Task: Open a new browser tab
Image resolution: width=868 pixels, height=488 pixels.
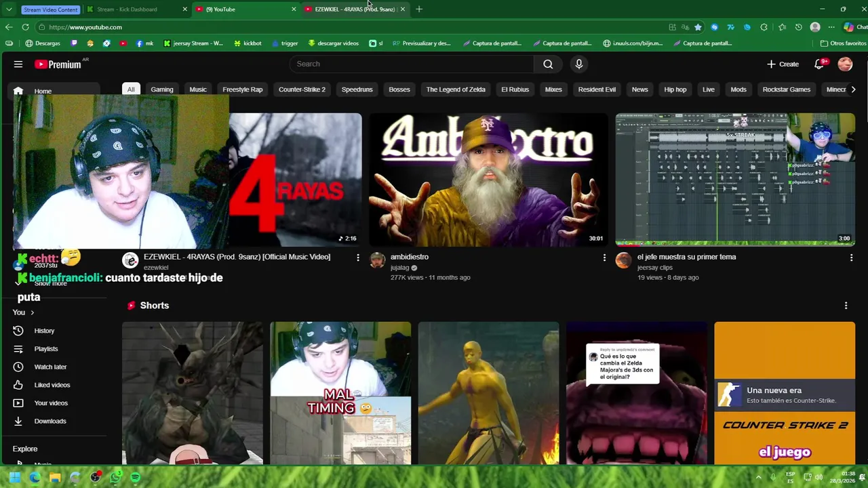Action: pyautogui.click(x=419, y=9)
